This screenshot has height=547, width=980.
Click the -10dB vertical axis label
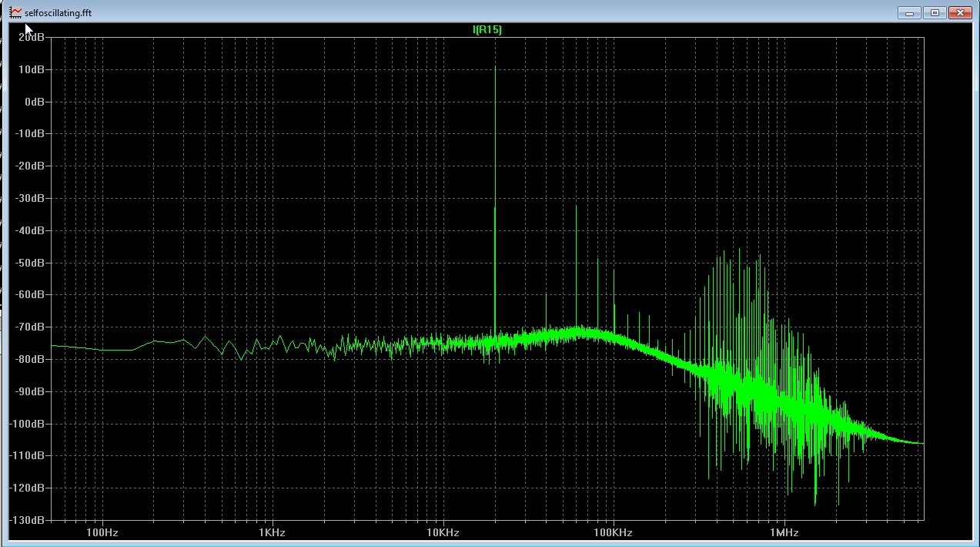click(31, 133)
